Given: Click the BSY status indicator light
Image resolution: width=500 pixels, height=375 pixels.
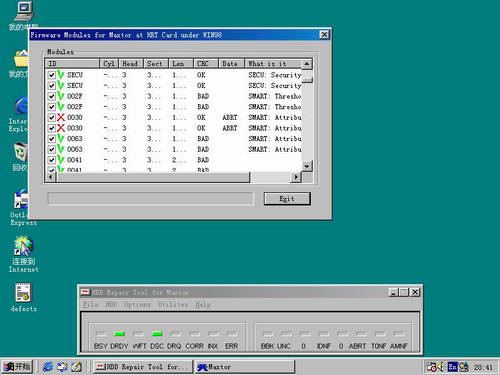Looking at the screenshot, I should click(101, 334).
